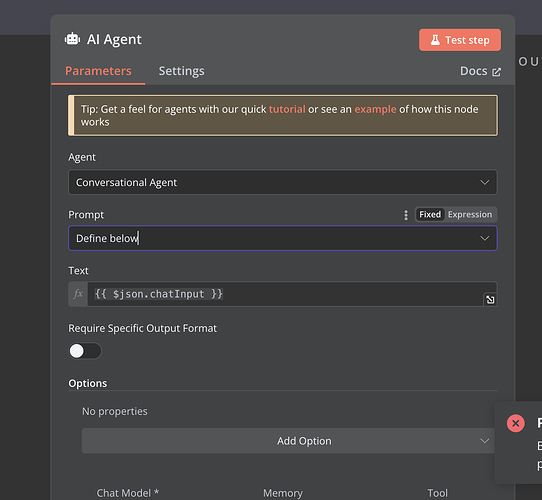Open the tutorial link in the tip
This screenshot has width=542, height=500.
pos(287,109)
